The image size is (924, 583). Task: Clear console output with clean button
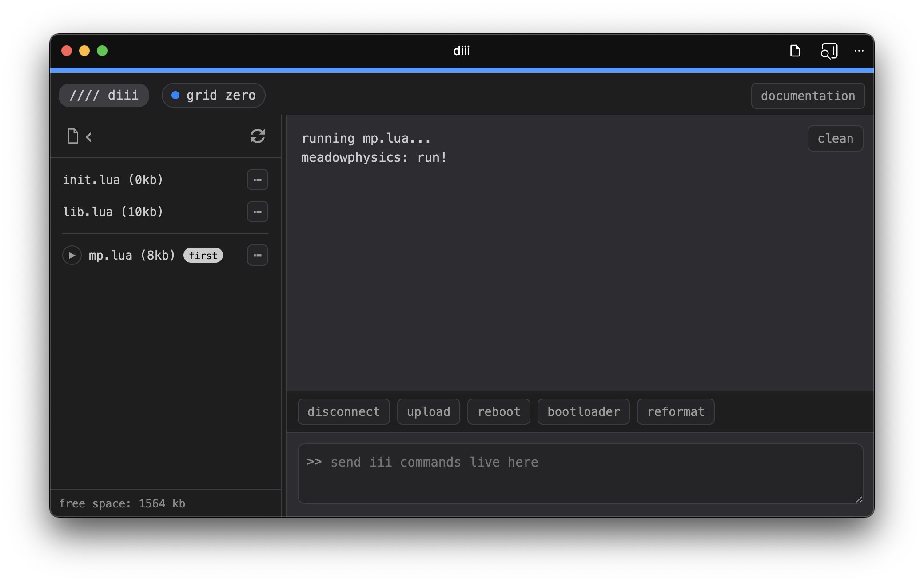click(x=835, y=138)
